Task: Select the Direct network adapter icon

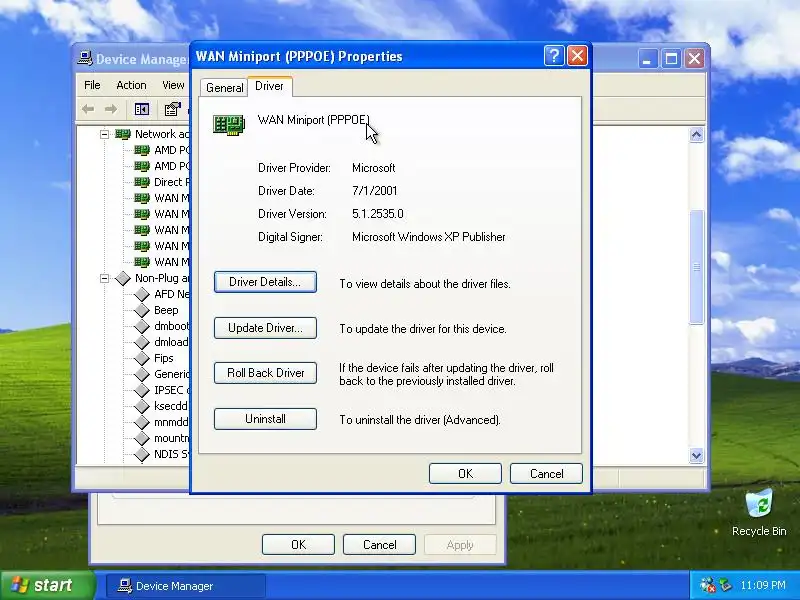Action: coord(142,182)
